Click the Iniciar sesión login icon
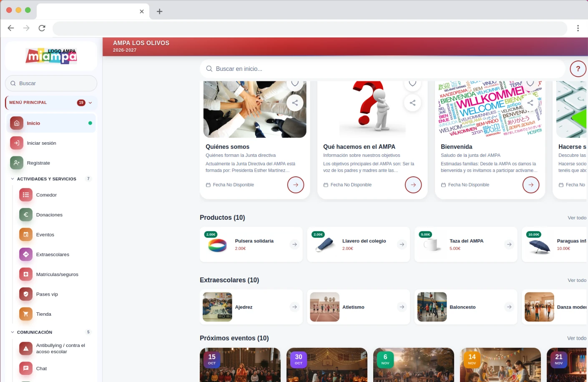588x382 pixels. pos(17,143)
